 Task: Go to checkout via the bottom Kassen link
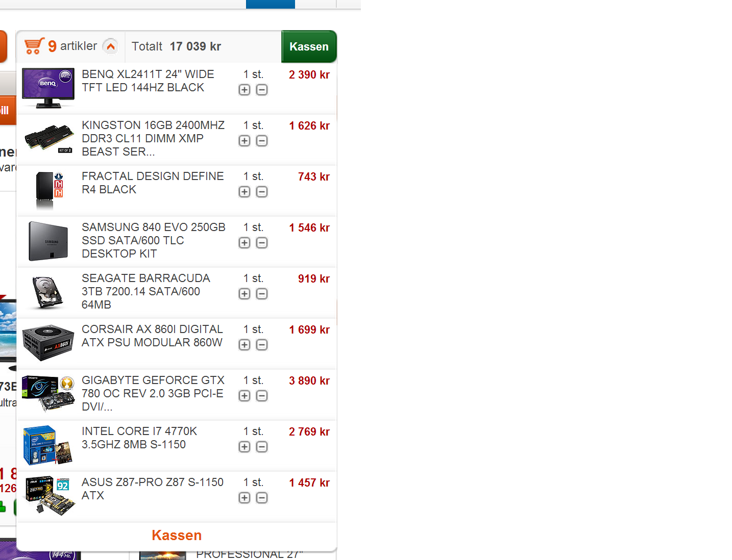coord(177,535)
